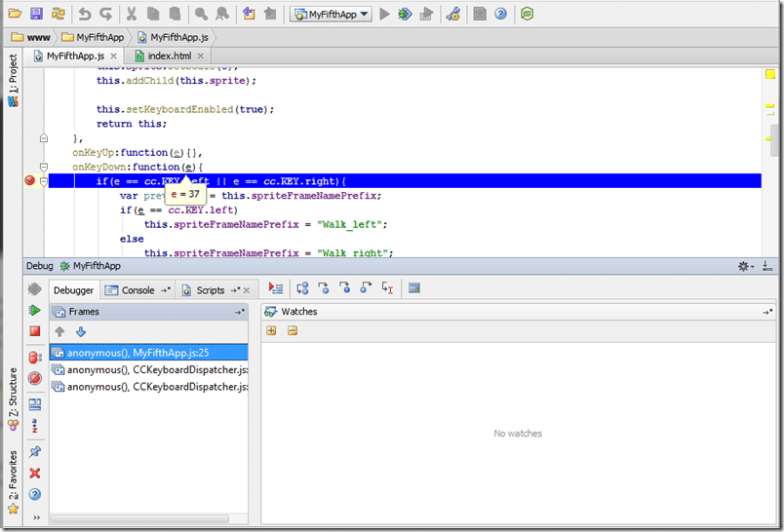Viewport: 784px width, 532px height.
Task: Click the Force Step Into icon
Action: click(x=344, y=288)
